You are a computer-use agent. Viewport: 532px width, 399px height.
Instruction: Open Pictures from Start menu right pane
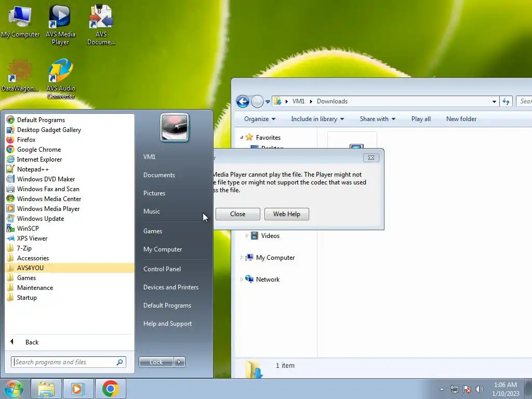[x=154, y=193]
